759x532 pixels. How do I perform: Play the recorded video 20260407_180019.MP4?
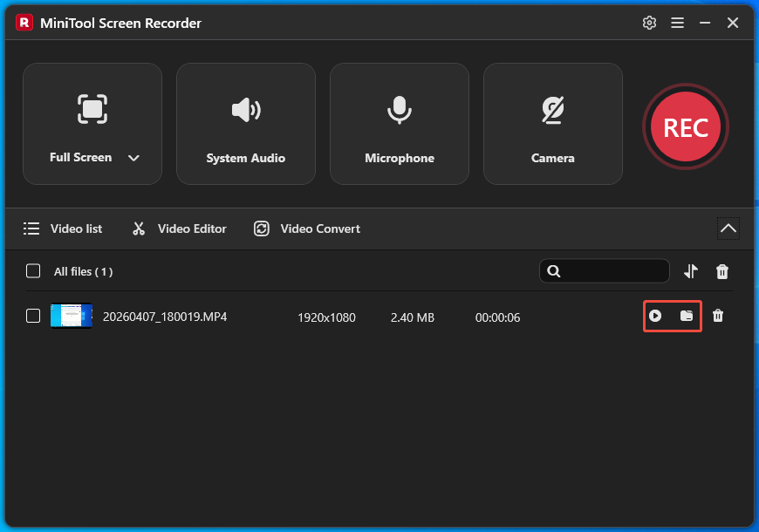click(x=655, y=316)
